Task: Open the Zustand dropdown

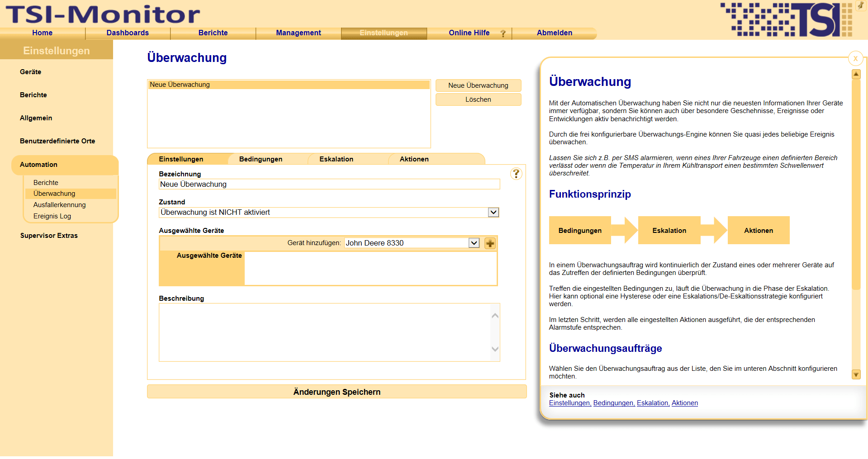Action: tap(493, 213)
